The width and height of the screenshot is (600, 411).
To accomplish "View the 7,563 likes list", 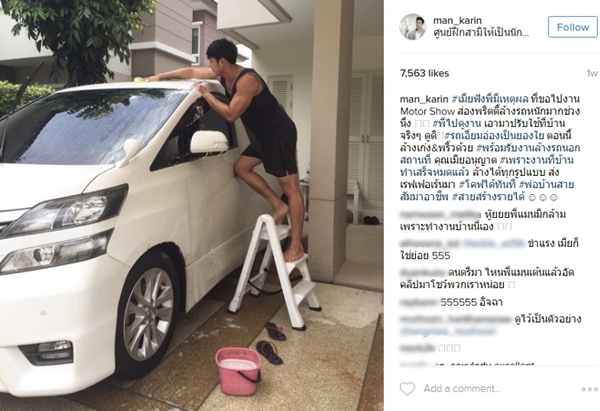I will [x=424, y=73].
